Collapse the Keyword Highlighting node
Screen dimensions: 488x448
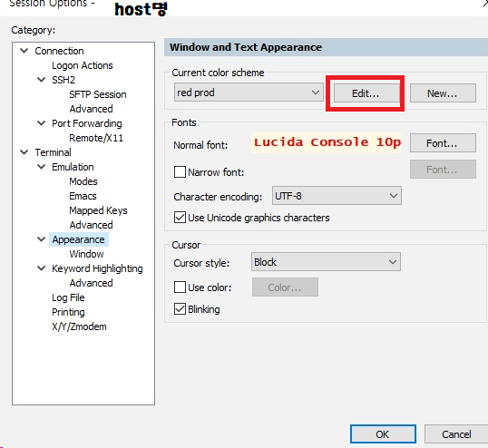(x=41, y=268)
